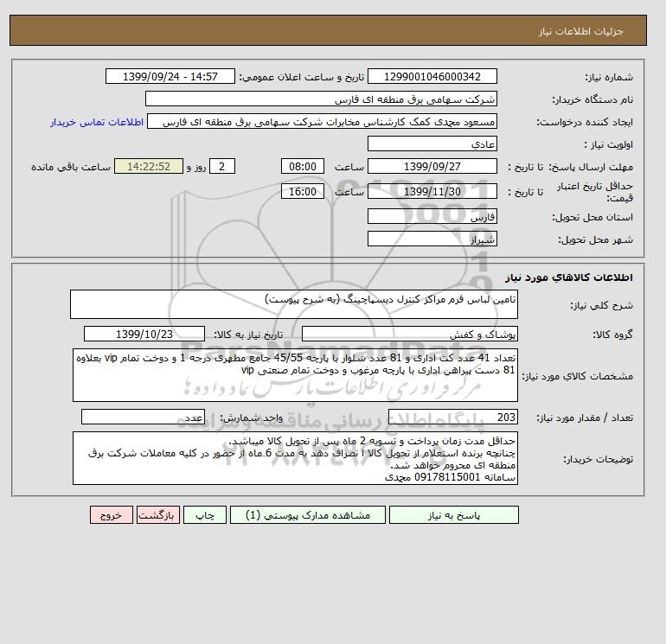This screenshot has width=666, height=644.
Task: Click label گروه کالا
Action: click(x=612, y=335)
